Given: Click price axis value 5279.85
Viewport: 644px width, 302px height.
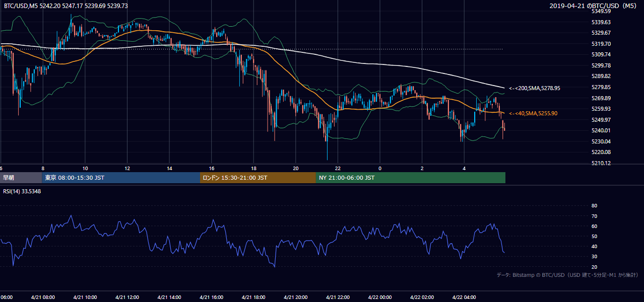Looking at the screenshot, I should [601, 87].
